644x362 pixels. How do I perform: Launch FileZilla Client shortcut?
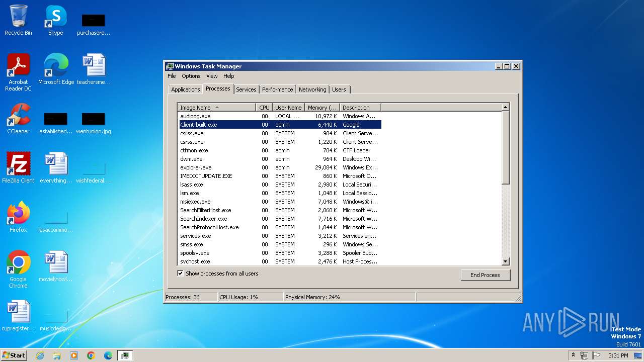[18, 168]
